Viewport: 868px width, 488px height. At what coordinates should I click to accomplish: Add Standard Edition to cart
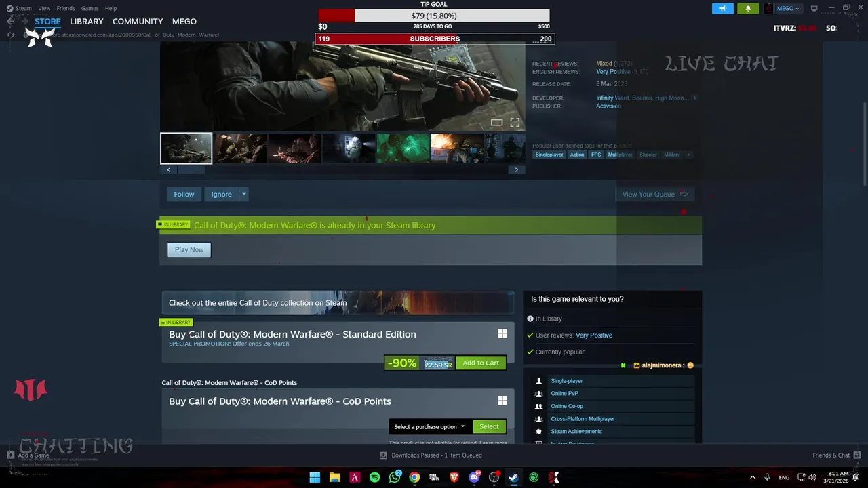[x=481, y=363]
